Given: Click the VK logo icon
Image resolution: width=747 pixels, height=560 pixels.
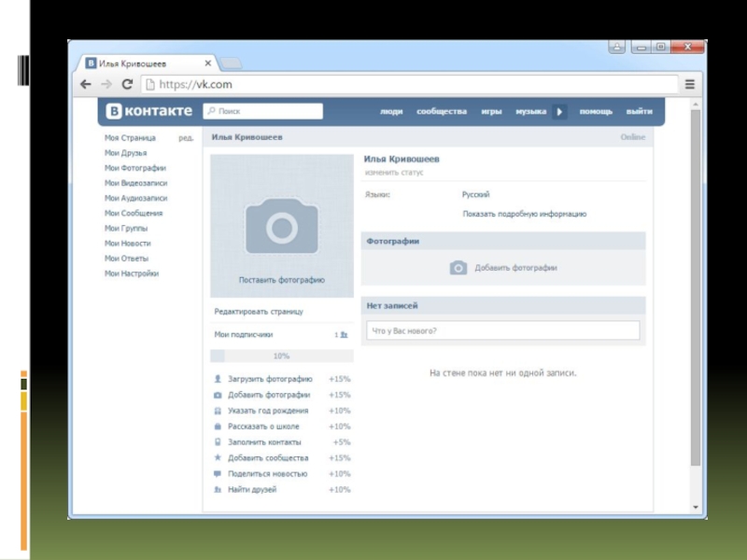Looking at the screenshot, I should pos(113,111).
